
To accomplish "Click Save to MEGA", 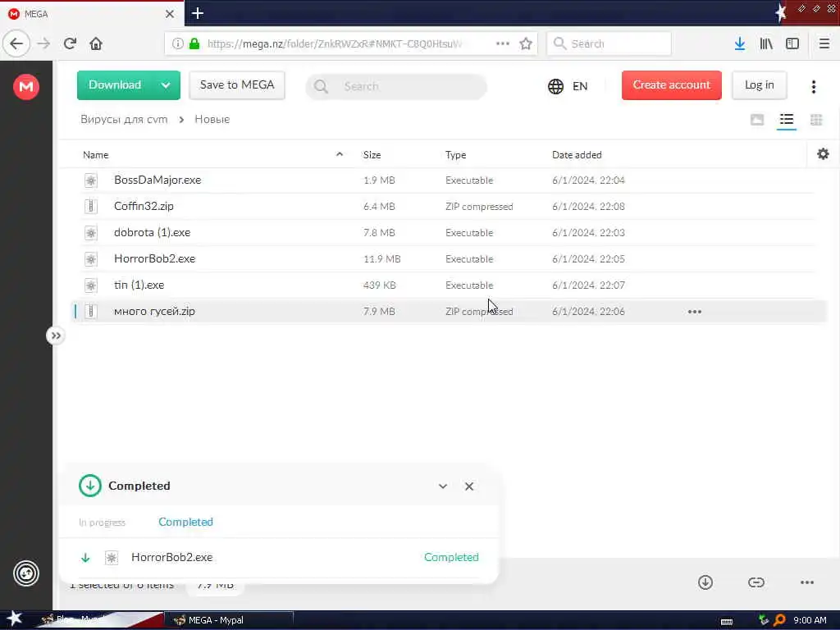I will pyautogui.click(x=237, y=85).
